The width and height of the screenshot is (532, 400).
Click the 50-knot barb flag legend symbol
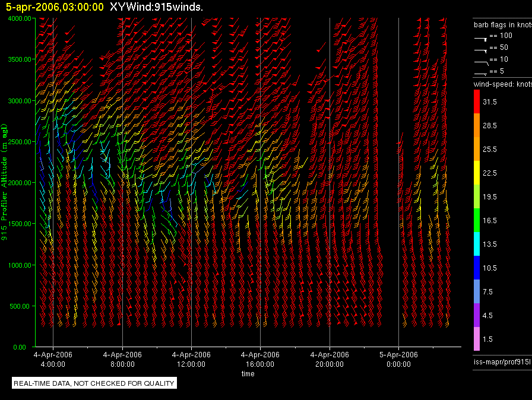(x=481, y=50)
